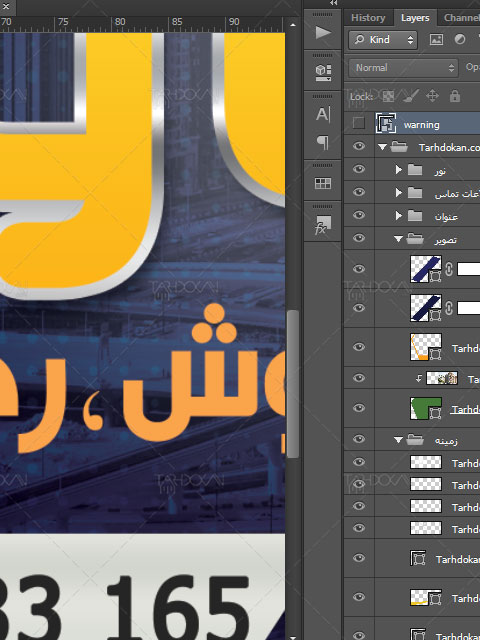
Task: Click the canvas vertical scrollbar thumb
Action: (293, 384)
